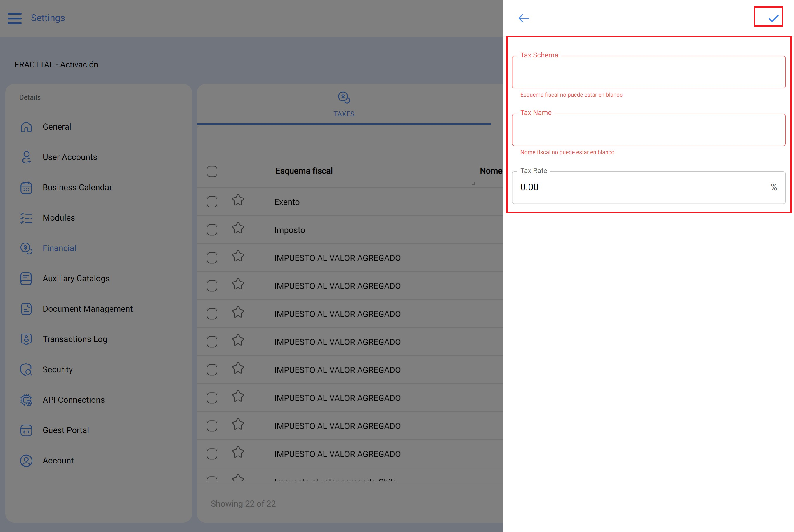
Task: Sort the Esquema fiscal column
Action: pos(303,171)
